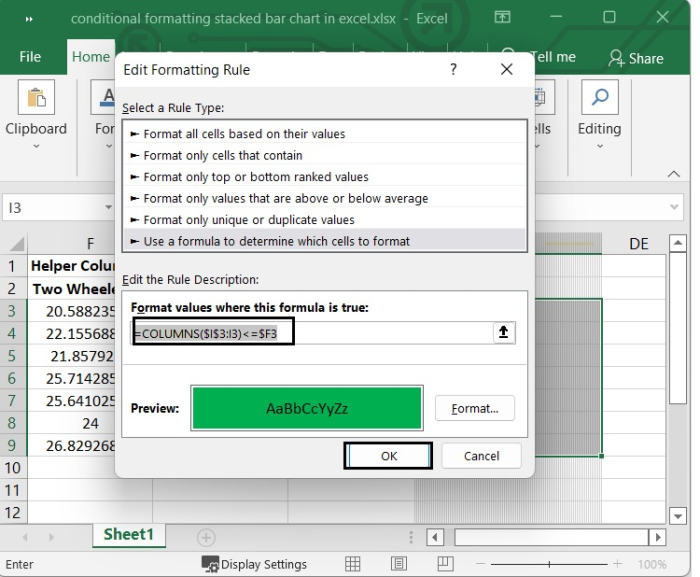Click the vertical scrollbar thumb
Screen dimensions: 700x577
[678, 328]
